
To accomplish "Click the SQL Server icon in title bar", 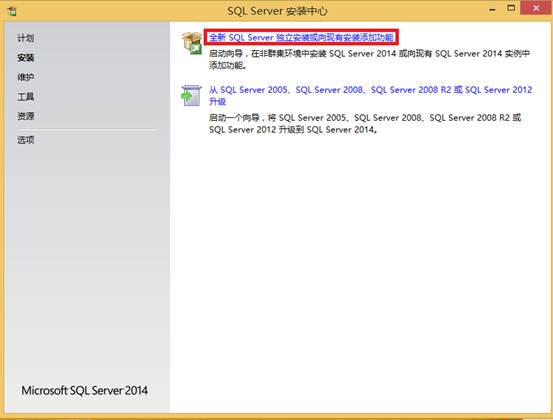I will click(x=12, y=12).
